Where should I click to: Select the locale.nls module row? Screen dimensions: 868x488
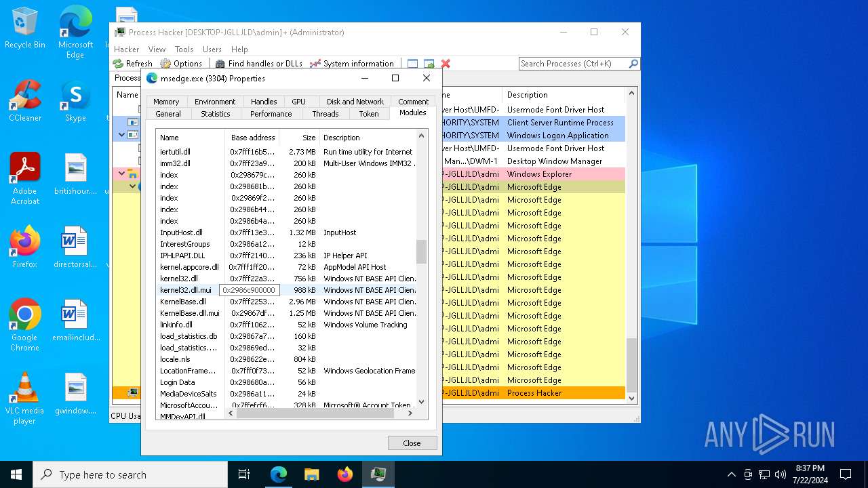click(x=286, y=359)
